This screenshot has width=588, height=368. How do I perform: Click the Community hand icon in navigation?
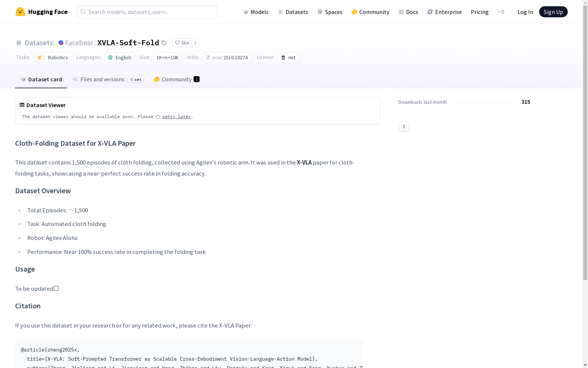(354, 12)
